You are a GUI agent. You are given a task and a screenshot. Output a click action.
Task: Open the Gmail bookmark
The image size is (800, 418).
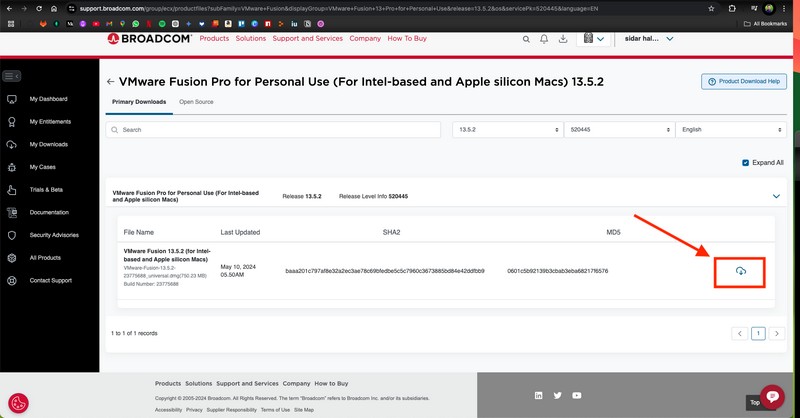(109, 24)
